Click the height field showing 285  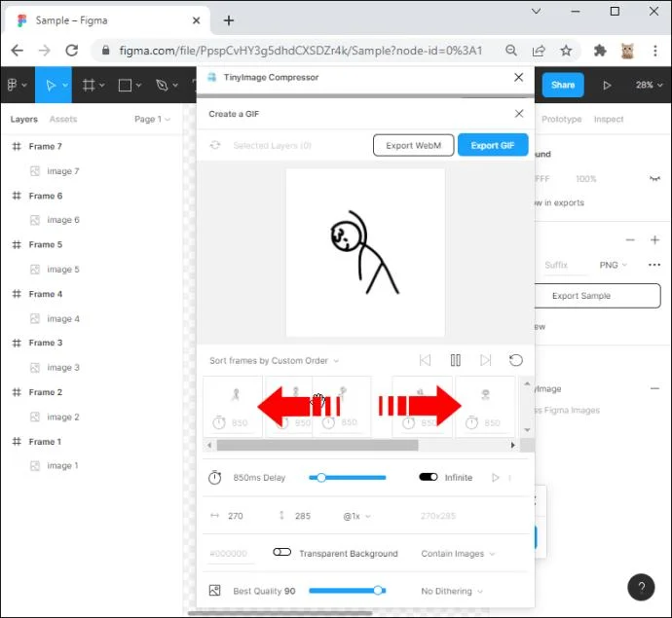pyautogui.click(x=303, y=516)
